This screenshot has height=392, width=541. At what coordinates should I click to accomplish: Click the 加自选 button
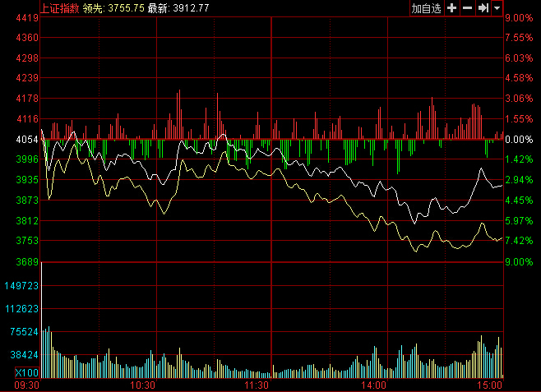427,7
